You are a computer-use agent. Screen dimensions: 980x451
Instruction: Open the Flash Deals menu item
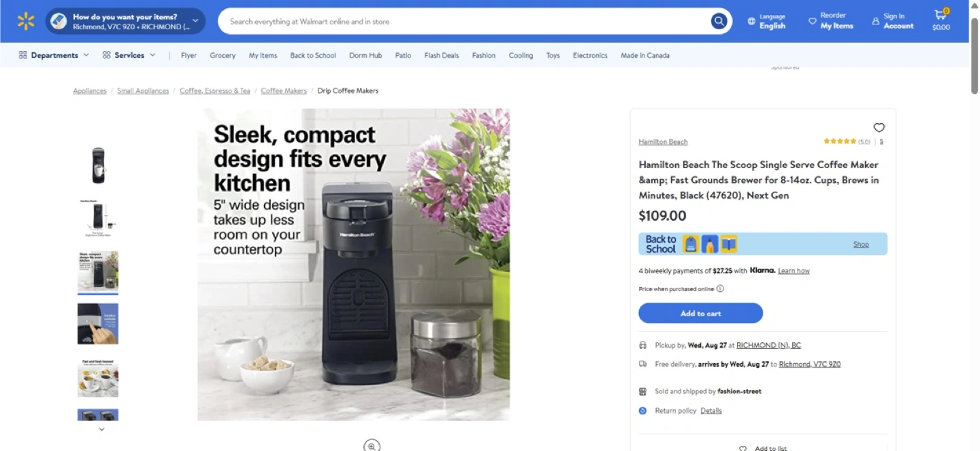[x=441, y=55]
